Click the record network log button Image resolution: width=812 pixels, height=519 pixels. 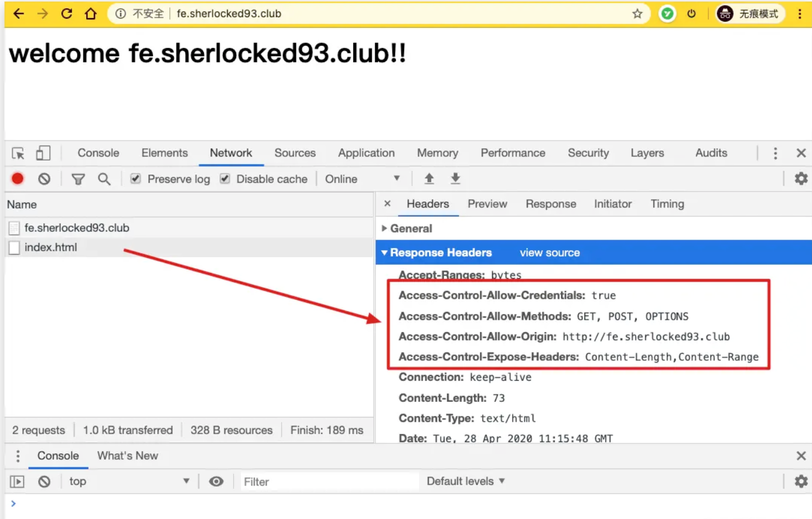coord(18,179)
